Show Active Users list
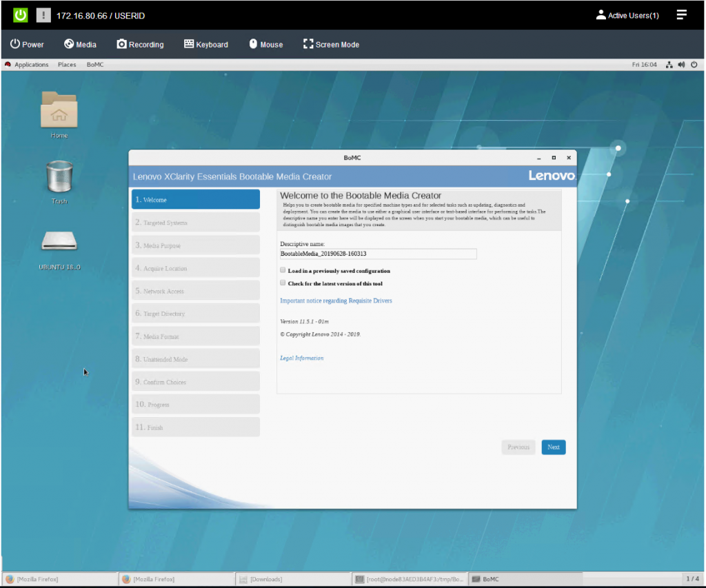The height and width of the screenshot is (588, 706). point(627,15)
